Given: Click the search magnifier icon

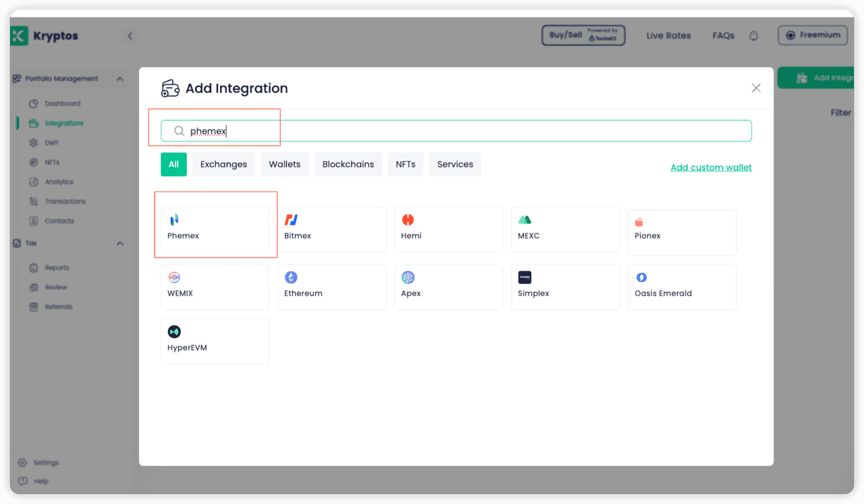Looking at the screenshot, I should [179, 131].
